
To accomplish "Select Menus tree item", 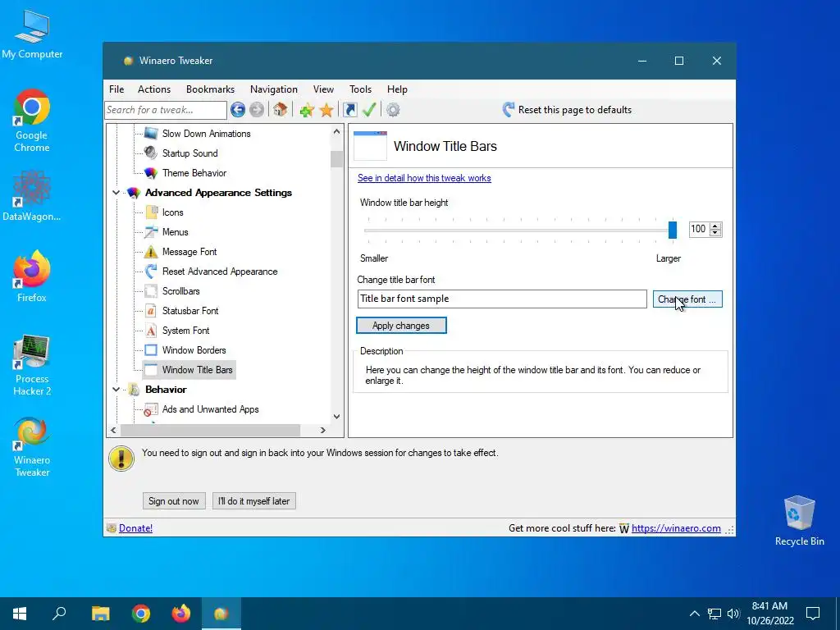I will coord(176,232).
